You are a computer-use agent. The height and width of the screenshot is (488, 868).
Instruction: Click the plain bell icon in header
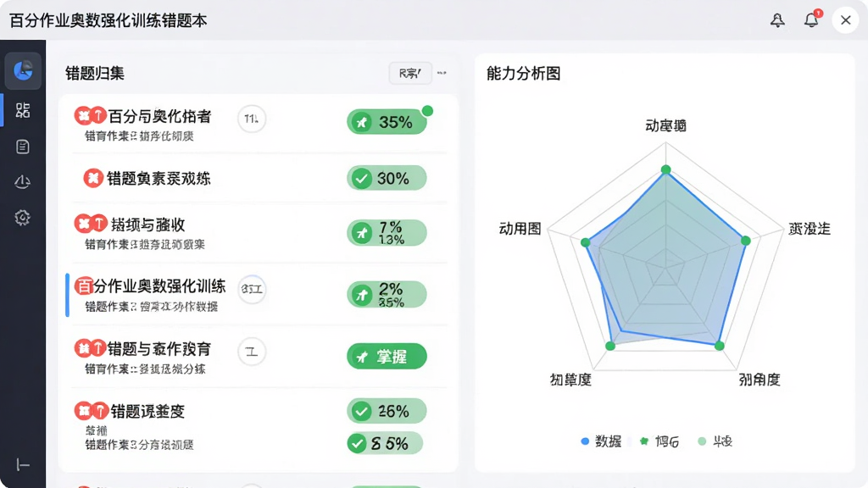tap(777, 20)
